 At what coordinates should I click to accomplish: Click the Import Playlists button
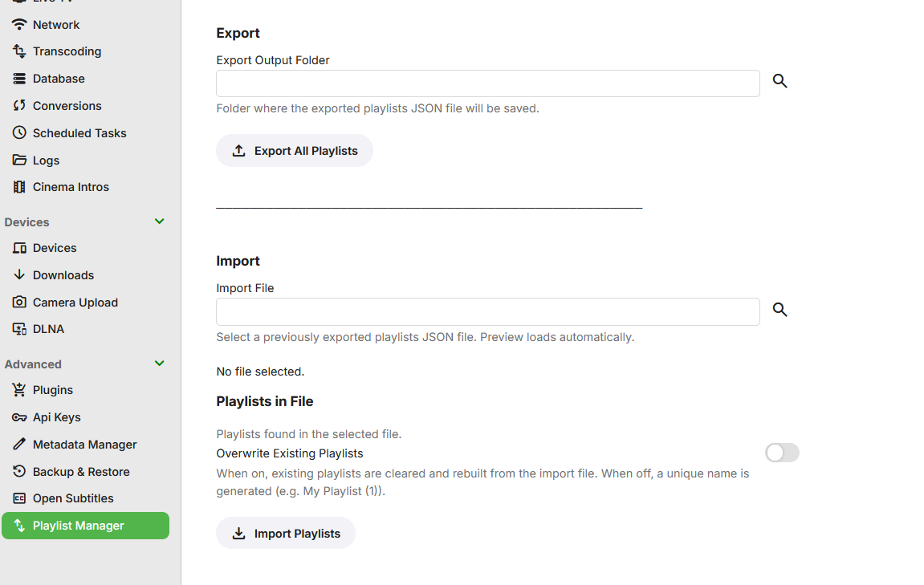point(286,534)
